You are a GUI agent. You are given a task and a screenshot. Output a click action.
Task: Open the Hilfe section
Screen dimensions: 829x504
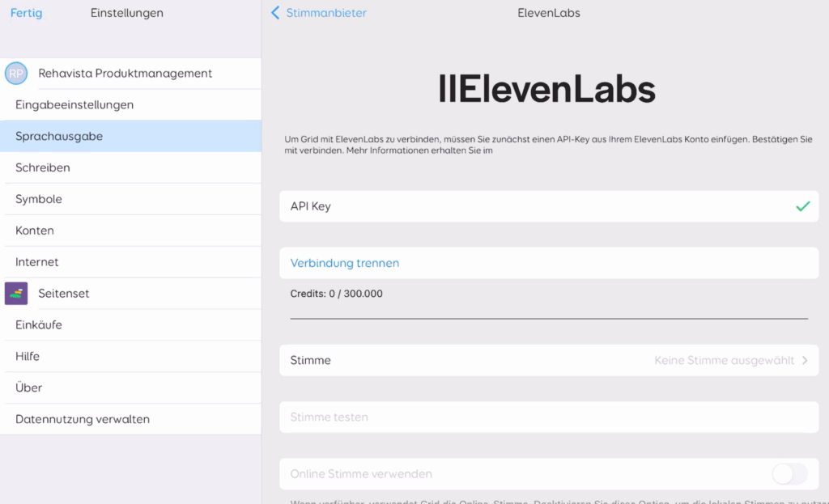[130, 356]
